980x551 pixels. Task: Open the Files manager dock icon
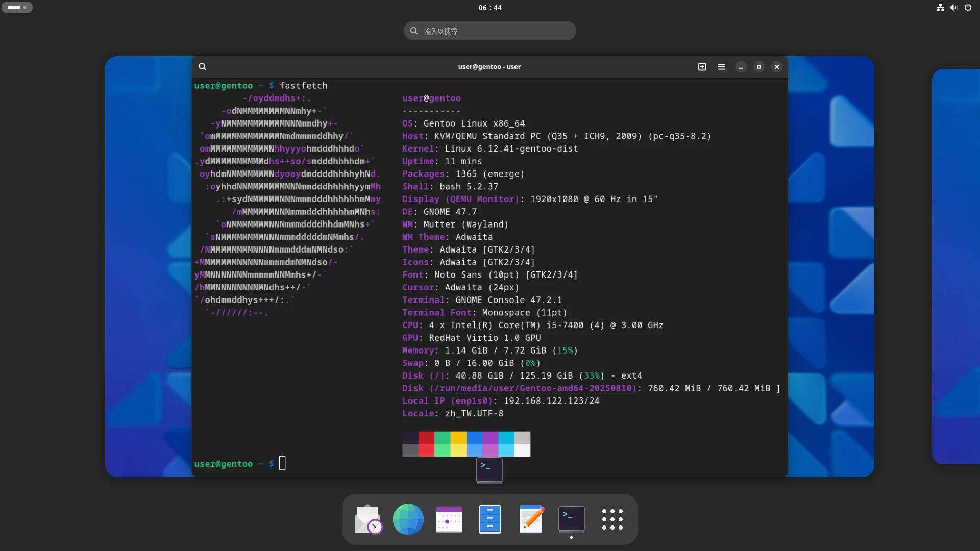[x=489, y=519]
